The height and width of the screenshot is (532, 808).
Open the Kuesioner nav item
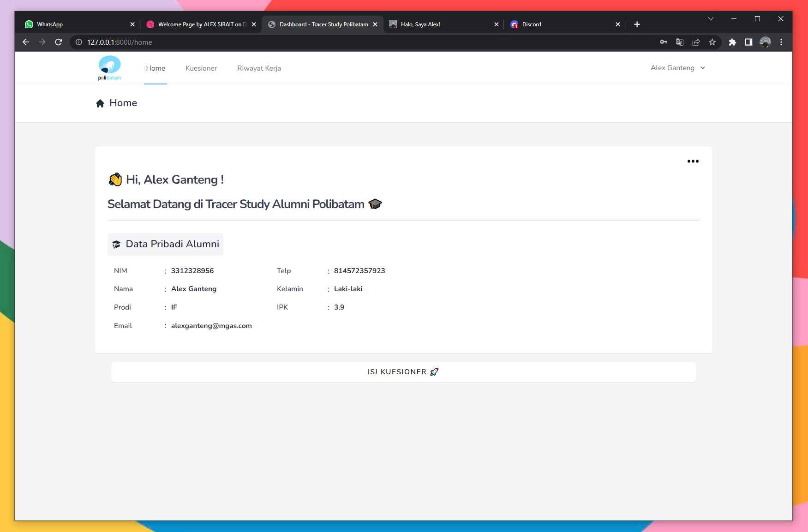(201, 68)
